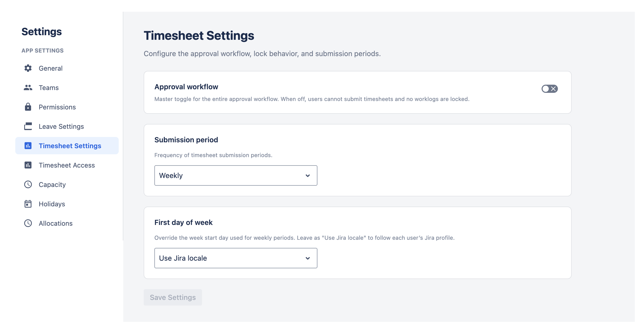
Task: Click the Save Settings button
Action: (172, 297)
